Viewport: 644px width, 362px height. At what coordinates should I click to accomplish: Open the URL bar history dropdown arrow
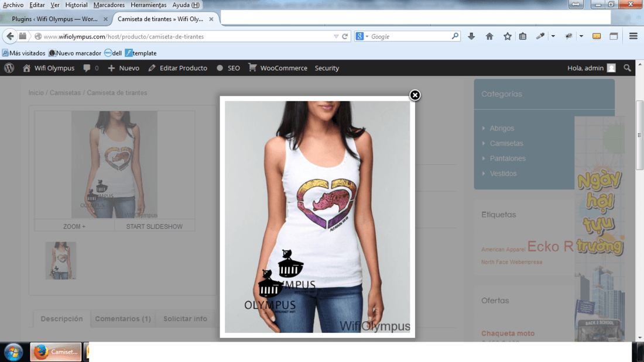(336, 36)
